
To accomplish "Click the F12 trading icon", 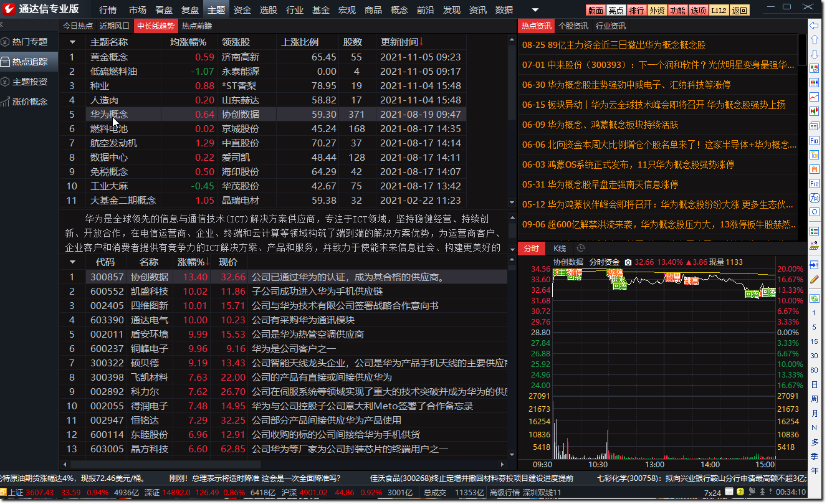I will click(x=814, y=184).
